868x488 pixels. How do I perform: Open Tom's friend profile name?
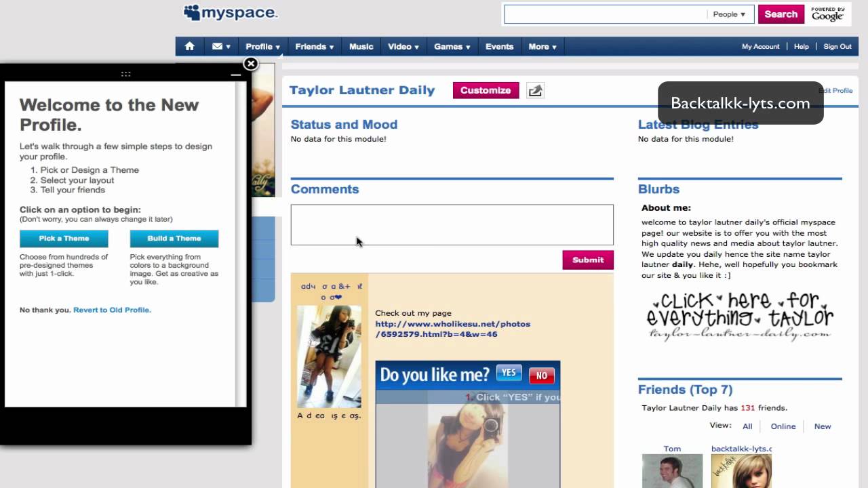pyautogui.click(x=672, y=449)
